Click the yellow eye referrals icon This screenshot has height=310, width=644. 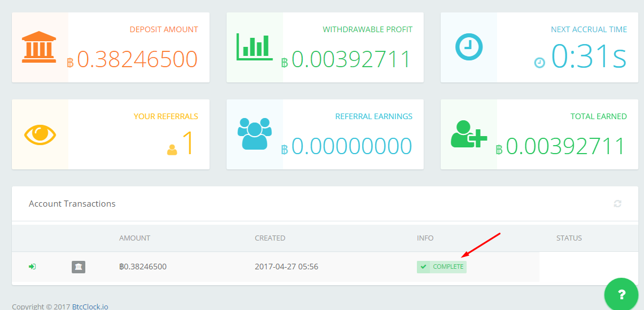[40, 135]
